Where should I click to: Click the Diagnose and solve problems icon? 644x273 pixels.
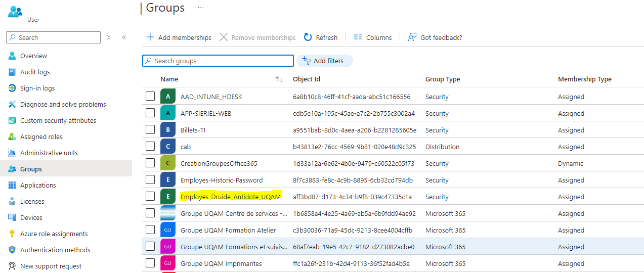(x=12, y=105)
